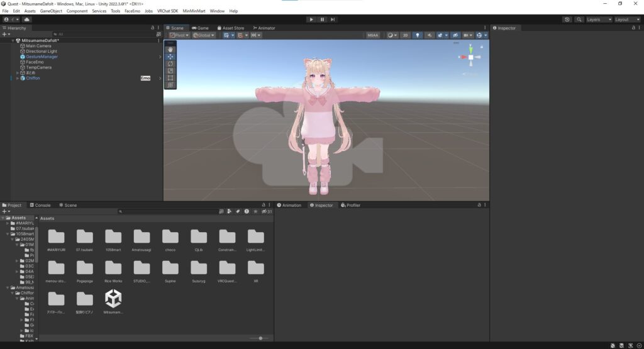This screenshot has width=644, height=349.
Task: Open the Layers dropdown
Action: (x=597, y=19)
